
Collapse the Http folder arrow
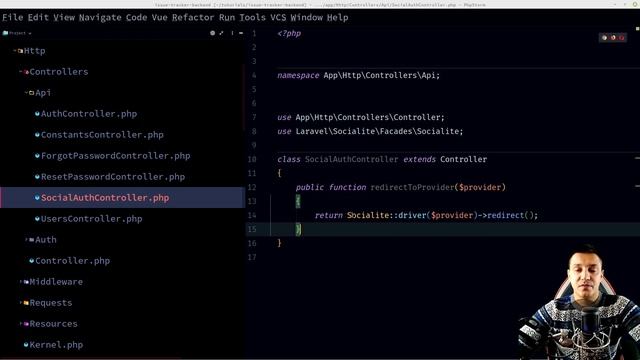15,51
